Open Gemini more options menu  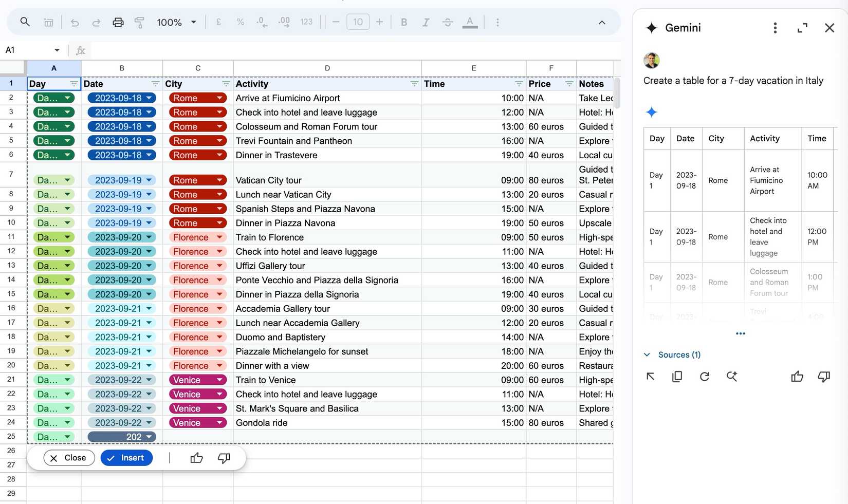(x=775, y=28)
